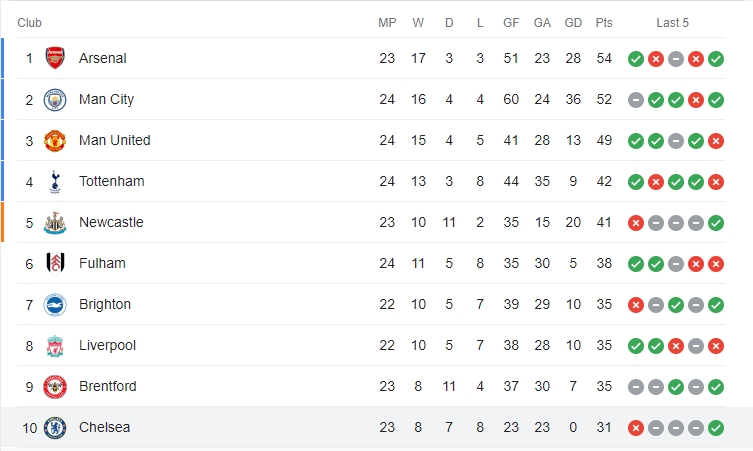Click the Brighton club crest
The image size is (753, 451).
click(55, 305)
